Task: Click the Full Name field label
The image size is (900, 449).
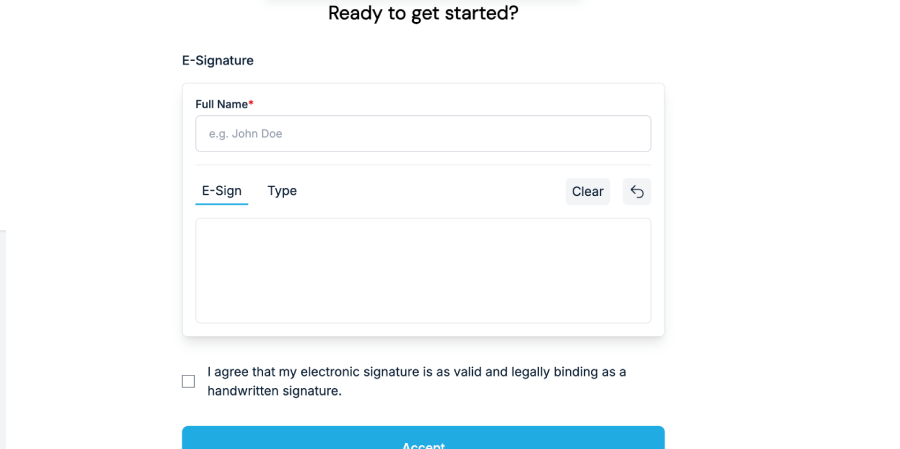Action: [221, 104]
